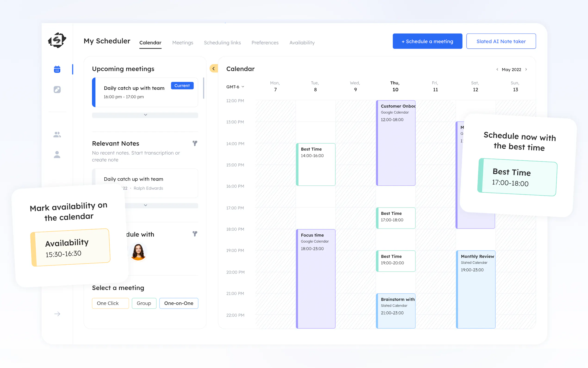588x368 pixels.
Task: Click the team group sidebar icon
Action: coord(57,134)
